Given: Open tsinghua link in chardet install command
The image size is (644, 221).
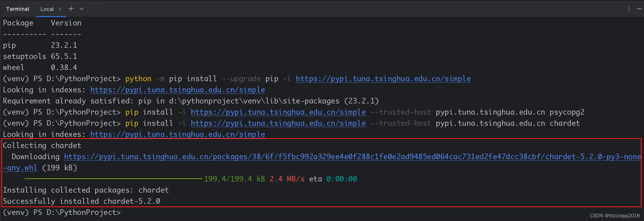Looking at the screenshot, I should [x=278, y=123].
